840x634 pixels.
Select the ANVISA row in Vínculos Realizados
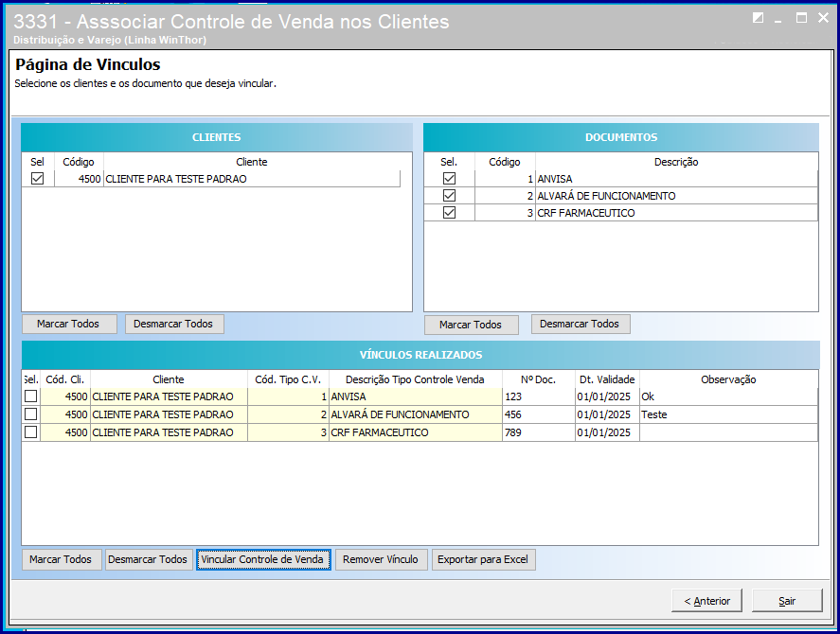pyautogui.click(x=30, y=396)
